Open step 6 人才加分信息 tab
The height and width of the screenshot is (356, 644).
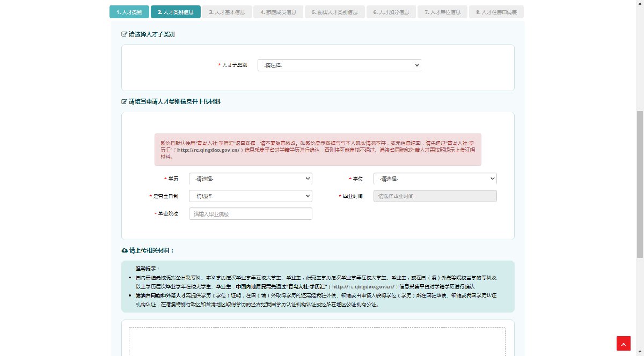391,12
